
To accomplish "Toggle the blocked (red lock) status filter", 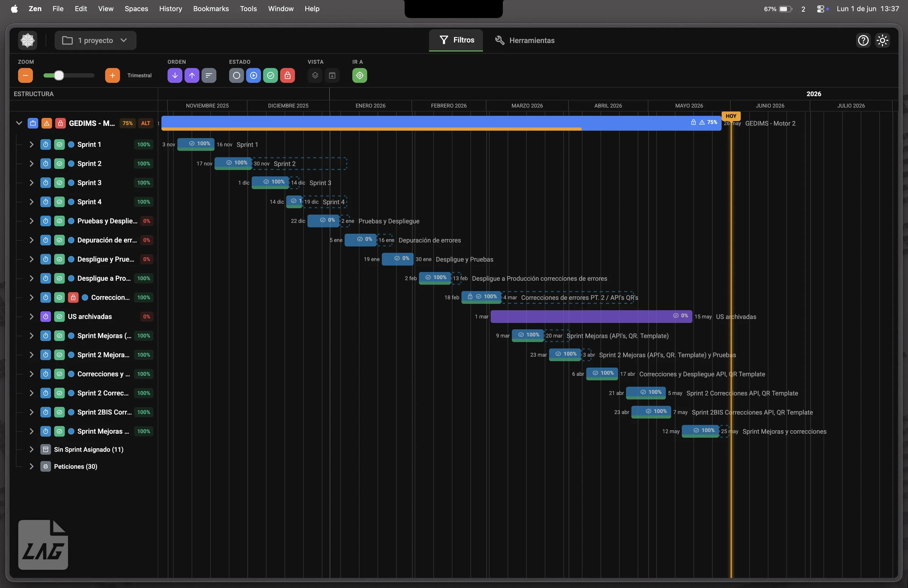I will (x=287, y=76).
